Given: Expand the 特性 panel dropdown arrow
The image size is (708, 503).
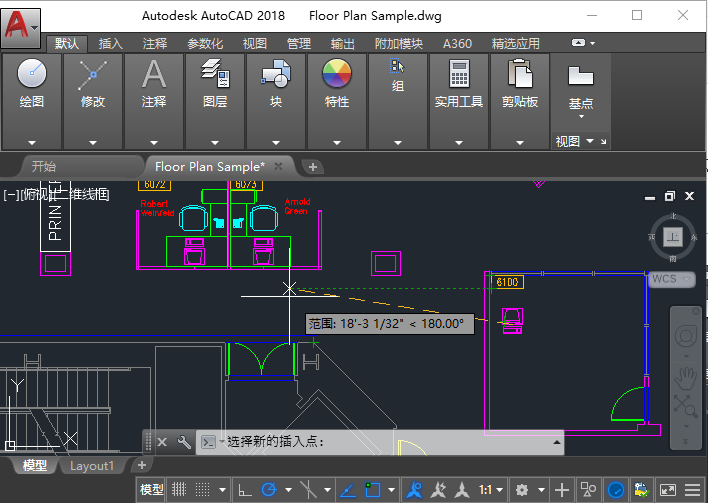Looking at the screenshot, I should [x=337, y=143].
